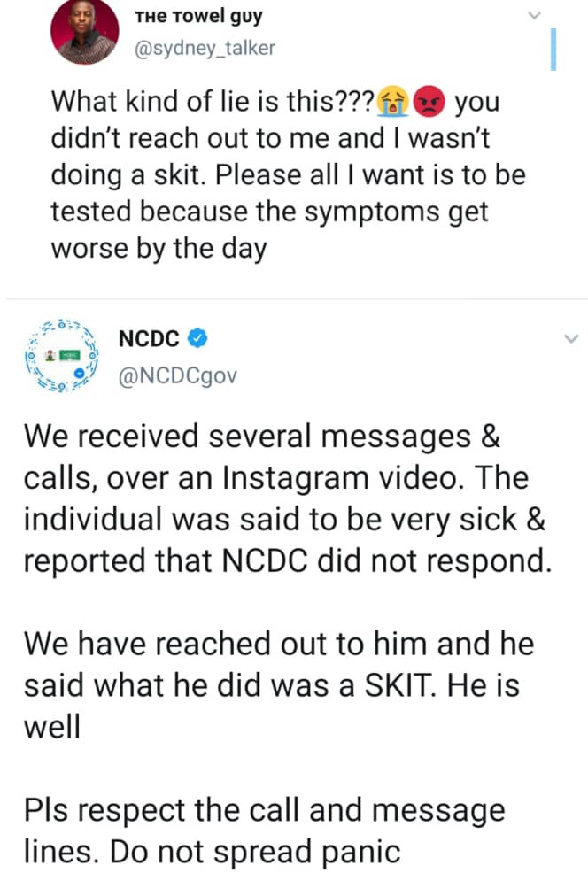588x873 pixels.
Task: Click the blue scroll indicator bar
Action: tap(553, 50)
